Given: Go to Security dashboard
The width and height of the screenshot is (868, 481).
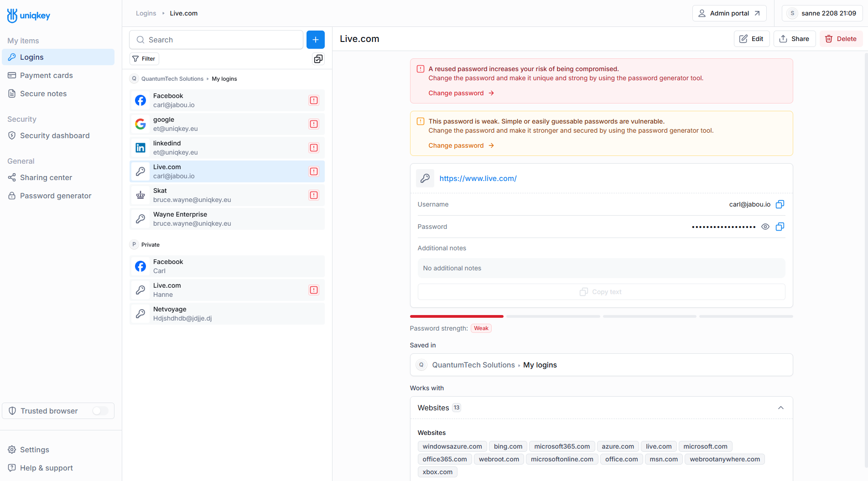Looking at the screenshot, I should [54, 135].
